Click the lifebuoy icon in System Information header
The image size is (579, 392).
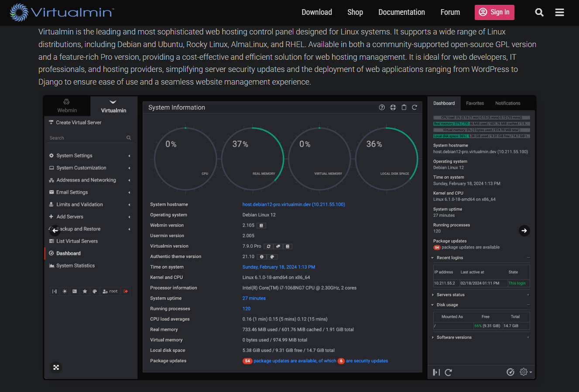pyautogui.click(x=393, y=107)
